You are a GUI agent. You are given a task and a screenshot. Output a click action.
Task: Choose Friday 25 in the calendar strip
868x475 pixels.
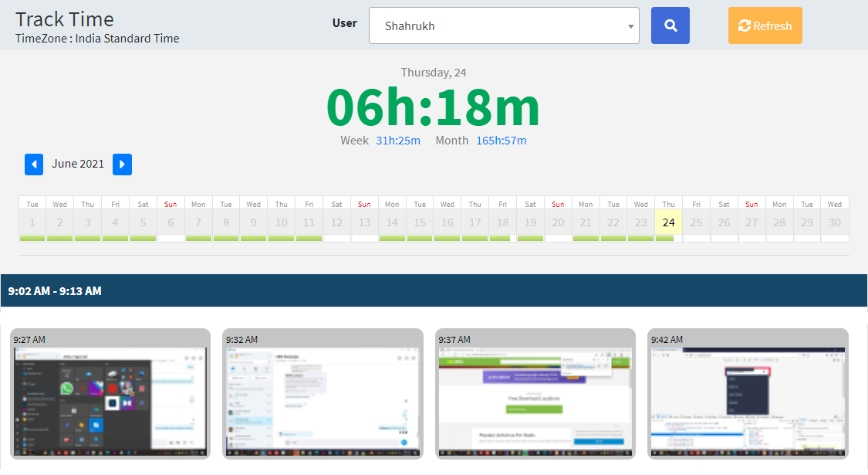pos(696,222)
